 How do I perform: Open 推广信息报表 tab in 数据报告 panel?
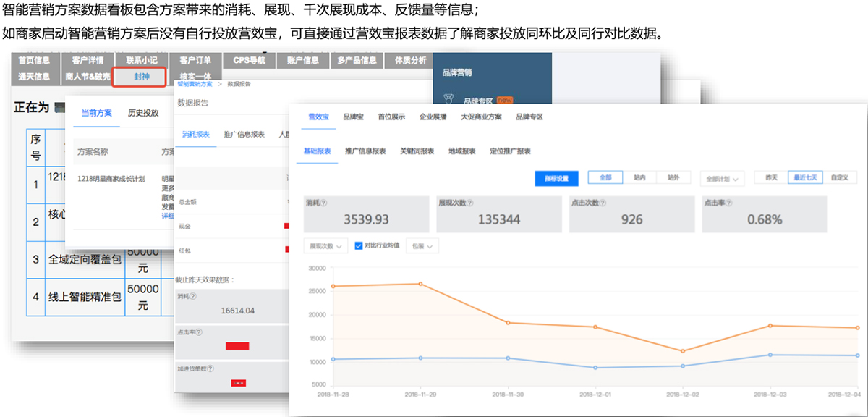[244, 134]
